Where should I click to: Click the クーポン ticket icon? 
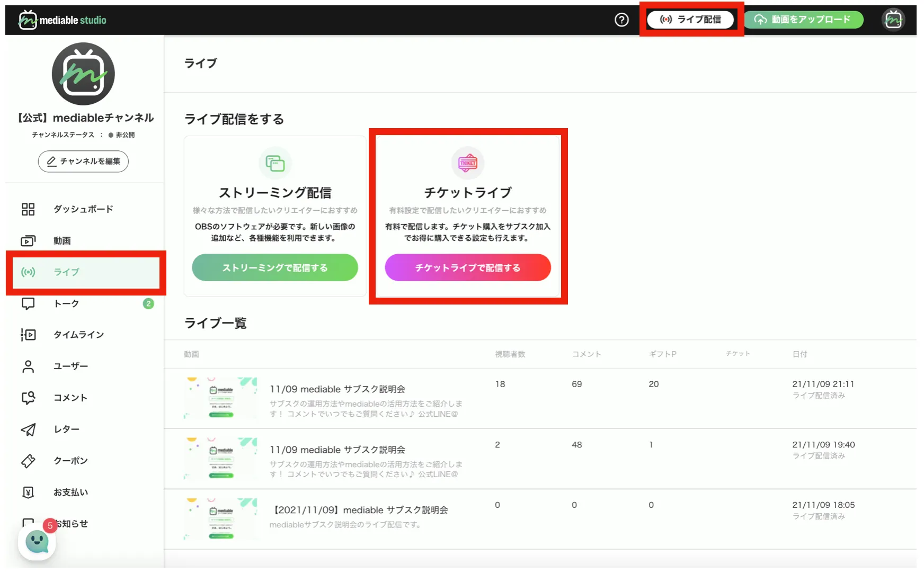coord(28,461)
